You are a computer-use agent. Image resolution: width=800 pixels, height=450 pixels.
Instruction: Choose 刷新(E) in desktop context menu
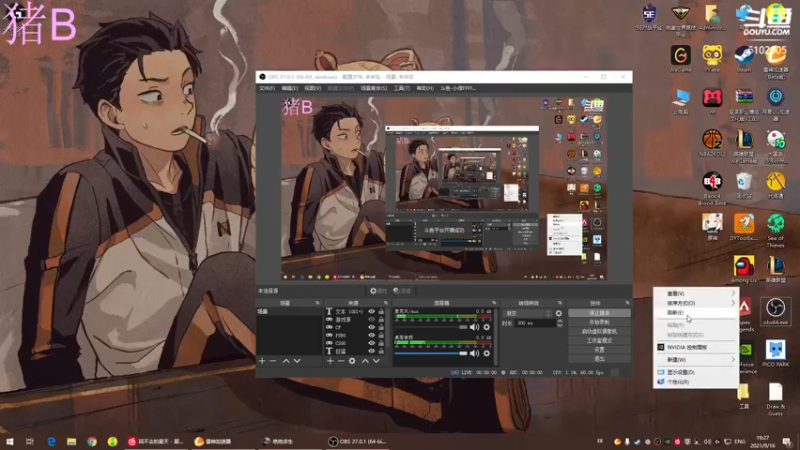tap(696, 313)
